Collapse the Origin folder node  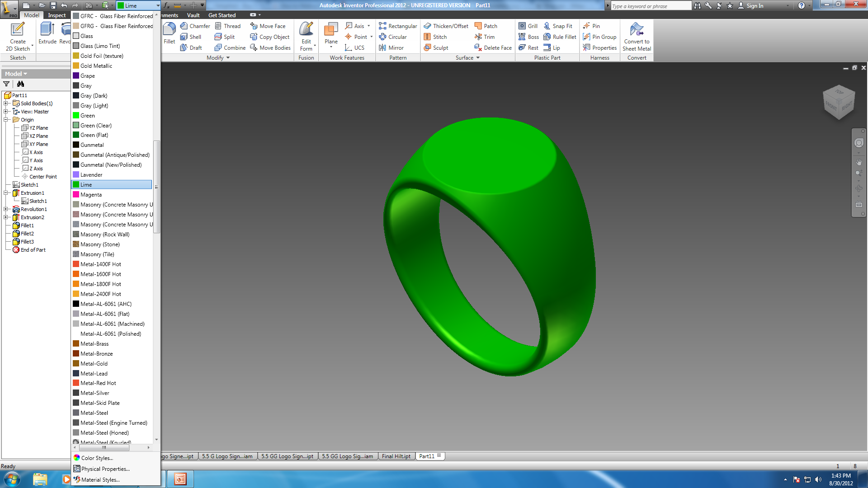(6, 120)
